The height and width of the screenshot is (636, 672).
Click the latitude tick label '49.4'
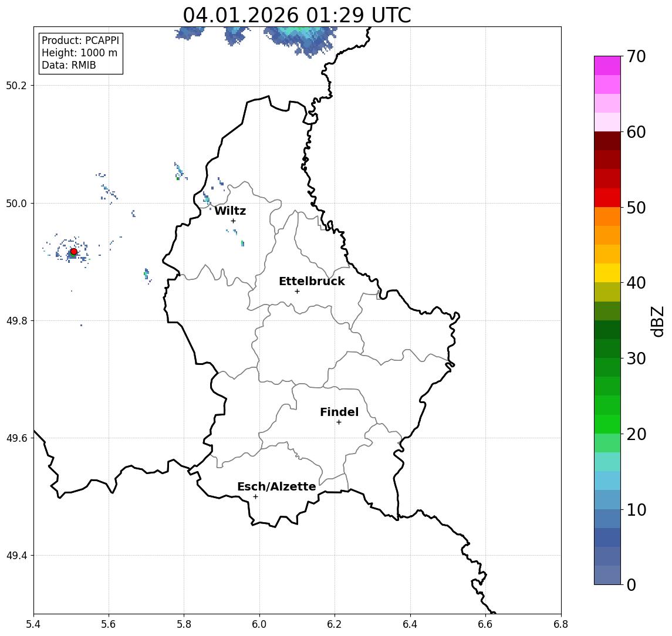(16, 556)
